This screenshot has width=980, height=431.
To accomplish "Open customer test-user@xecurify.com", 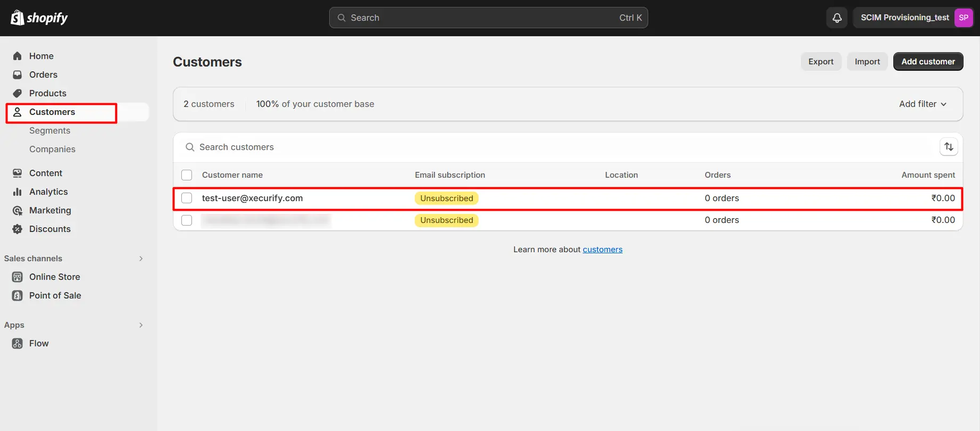I will click(x=252, y=198).
